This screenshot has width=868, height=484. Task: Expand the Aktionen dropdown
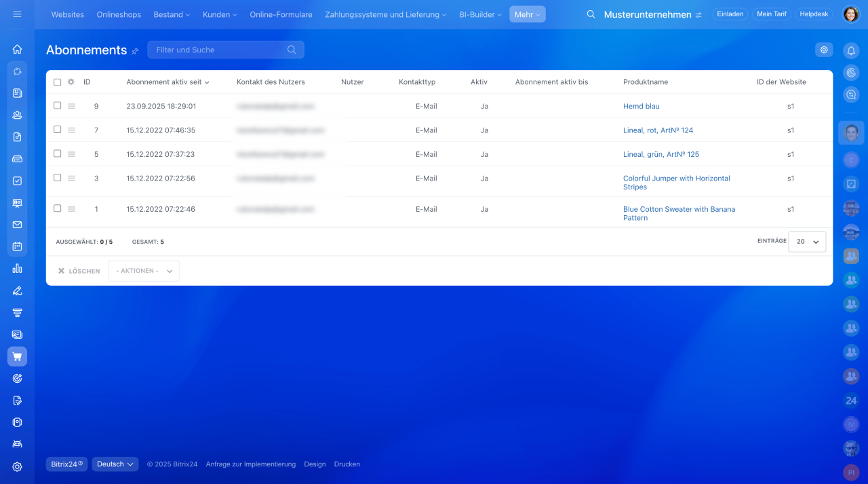tap(144, 271)
